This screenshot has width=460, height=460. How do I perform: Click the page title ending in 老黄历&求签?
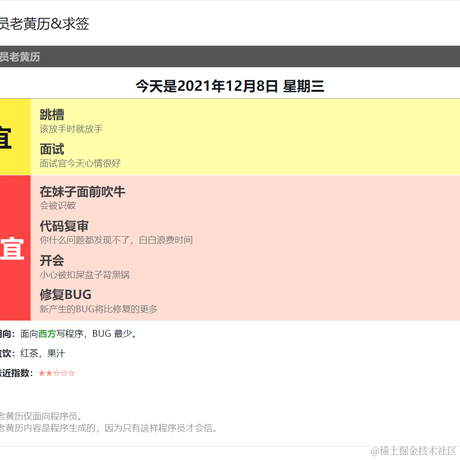coord(44,24)
